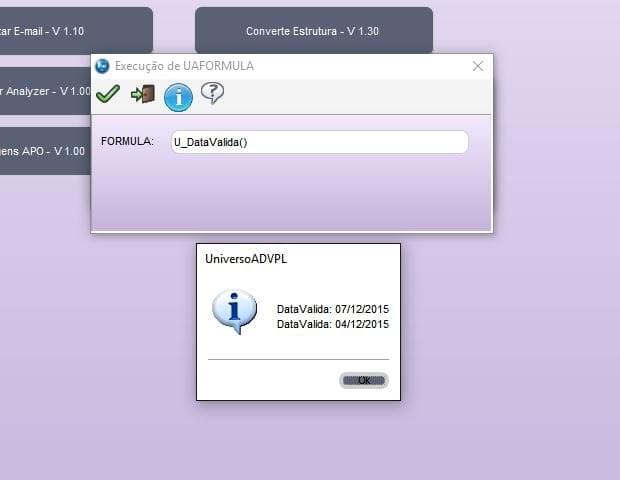This screenshot has height=480, width=620.
Task: Click the DataValida: 07/12/2015 text line
Action: pos(332,309)
